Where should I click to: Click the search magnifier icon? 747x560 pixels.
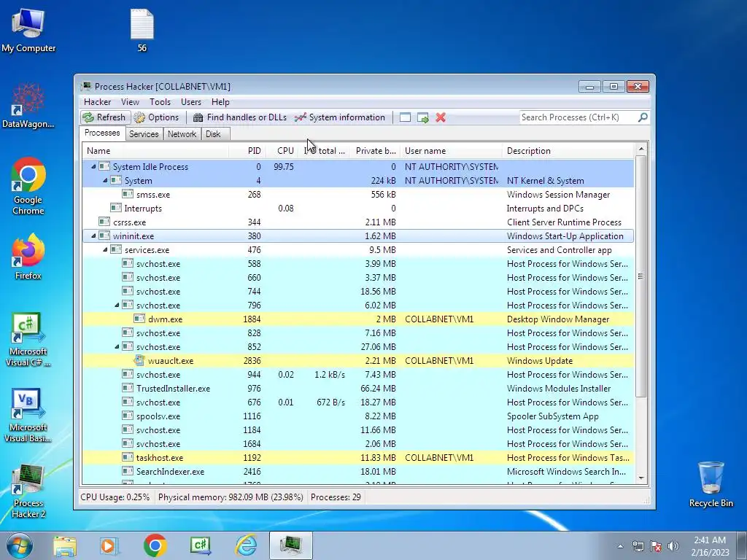(643, 117)
